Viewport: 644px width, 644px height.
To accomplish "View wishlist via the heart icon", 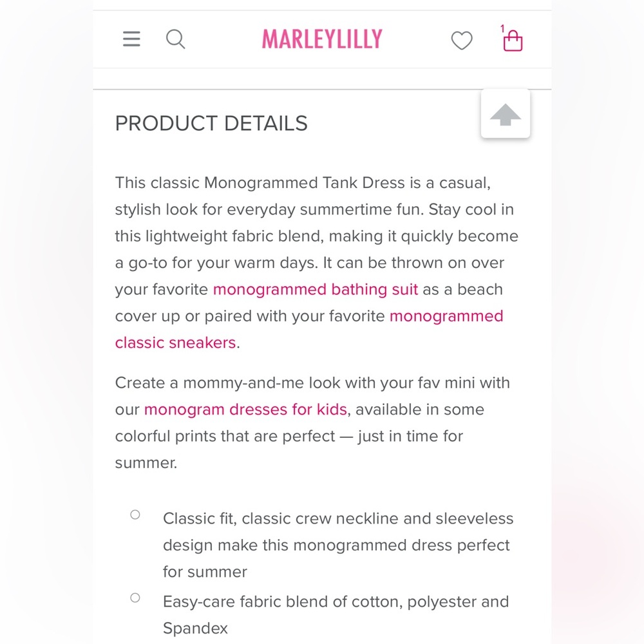I will pyautogui.click(x=462, y=40).
